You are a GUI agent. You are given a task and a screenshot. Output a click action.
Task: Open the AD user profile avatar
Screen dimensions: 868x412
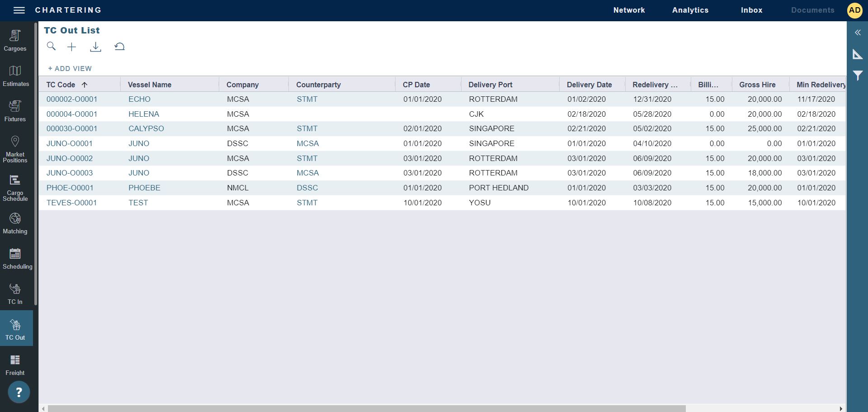pyautogui.click(x=854, y=10)
